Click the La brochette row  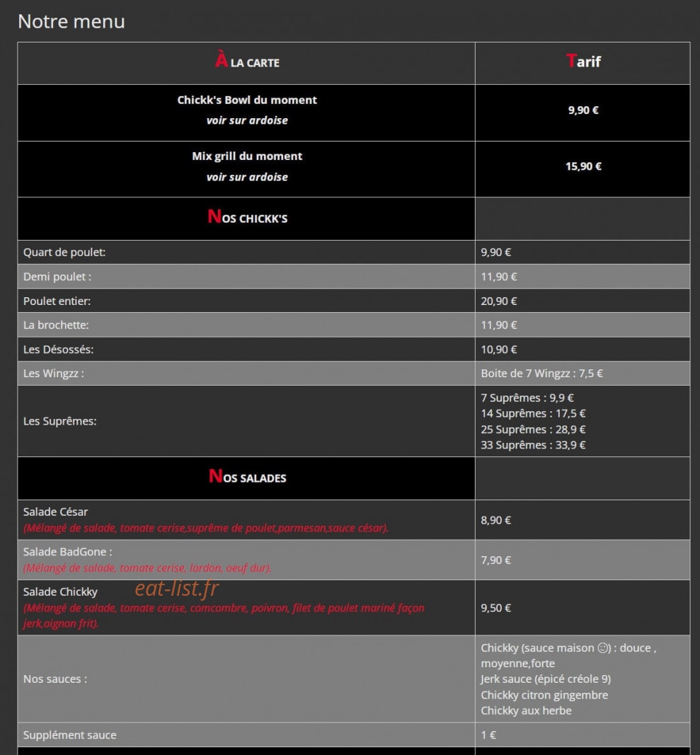[x=354, y=325]
